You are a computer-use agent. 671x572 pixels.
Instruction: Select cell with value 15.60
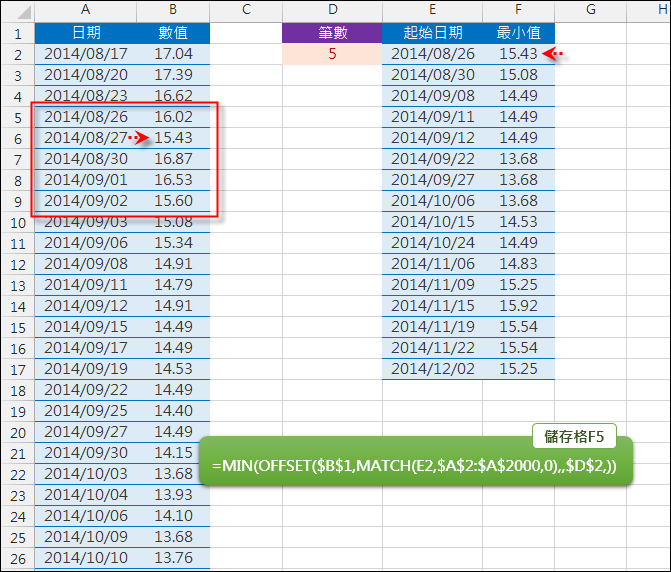tap(173, 201)
